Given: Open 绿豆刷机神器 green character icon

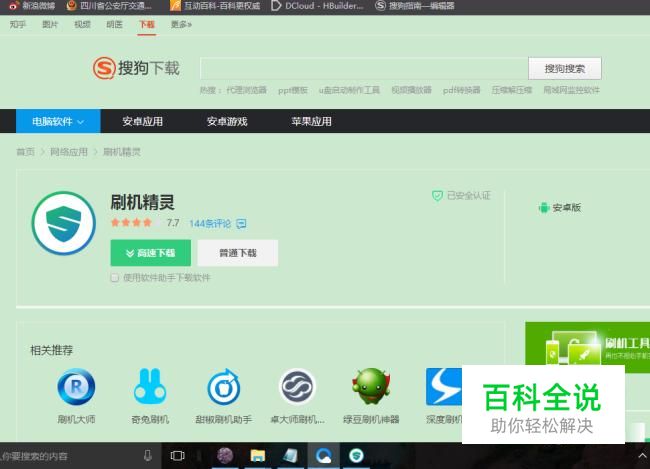Looking at the screenshot, I should coord(371,386).
